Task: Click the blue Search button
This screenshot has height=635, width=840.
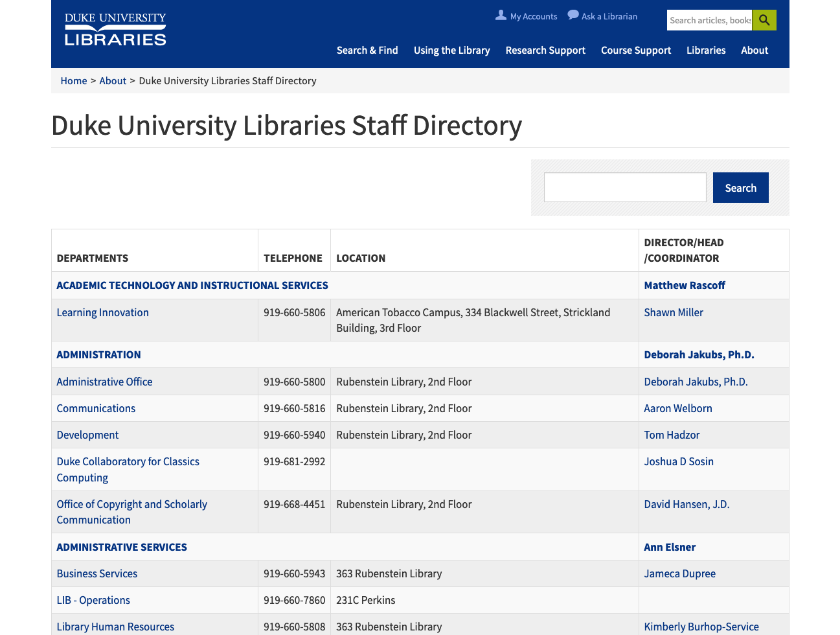Action: (x=741, y=187)
